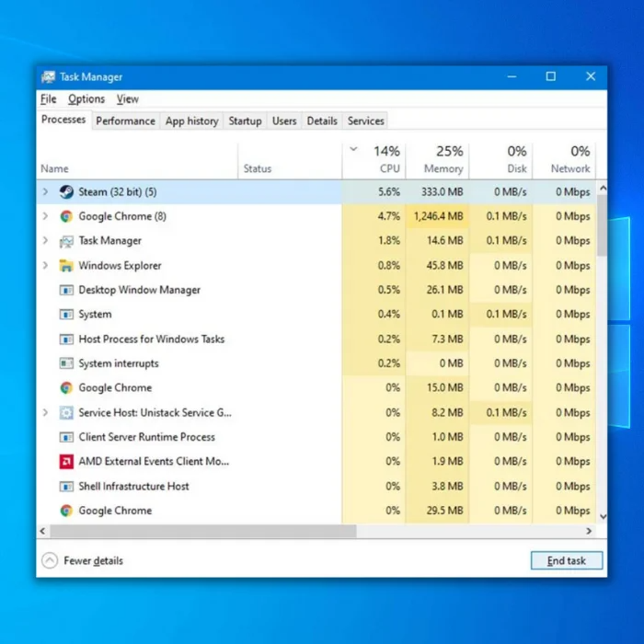
Task: Click the System interrupts icon
Action: 66,363
